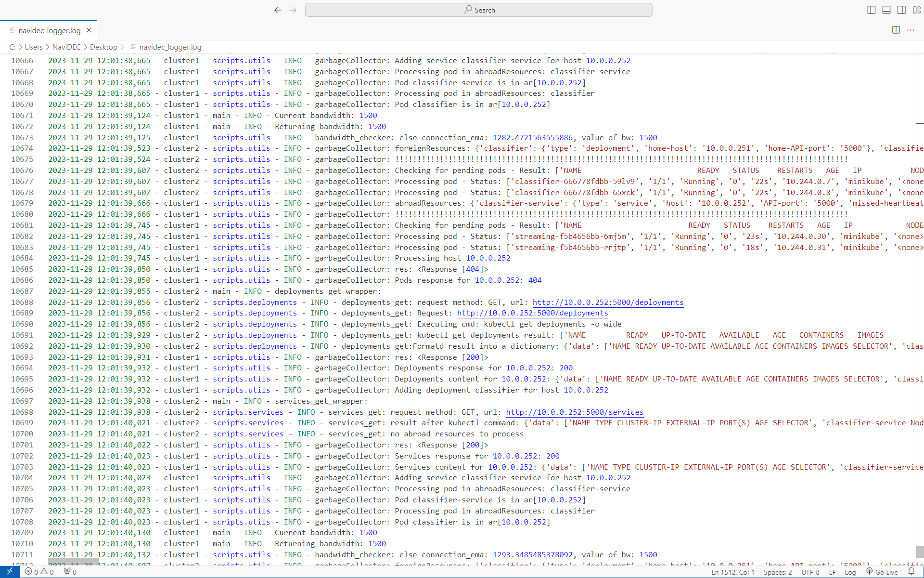Click line number 10700

pos(22,434)
